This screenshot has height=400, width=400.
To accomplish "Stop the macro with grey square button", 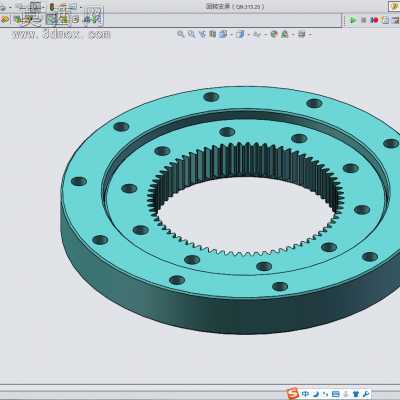I will (x=363, y=20).
